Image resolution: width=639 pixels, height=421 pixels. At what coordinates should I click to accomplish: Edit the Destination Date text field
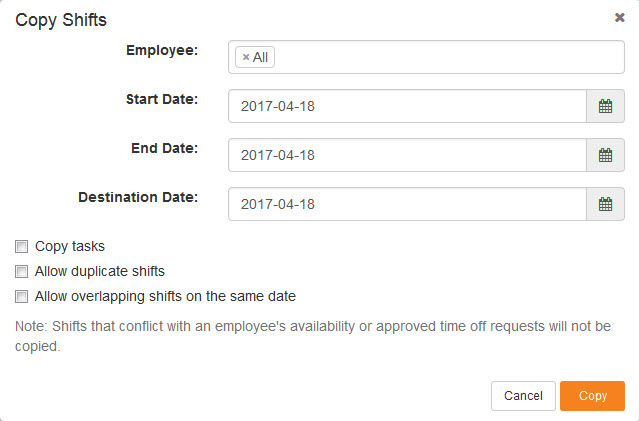[x=408, y=204]
